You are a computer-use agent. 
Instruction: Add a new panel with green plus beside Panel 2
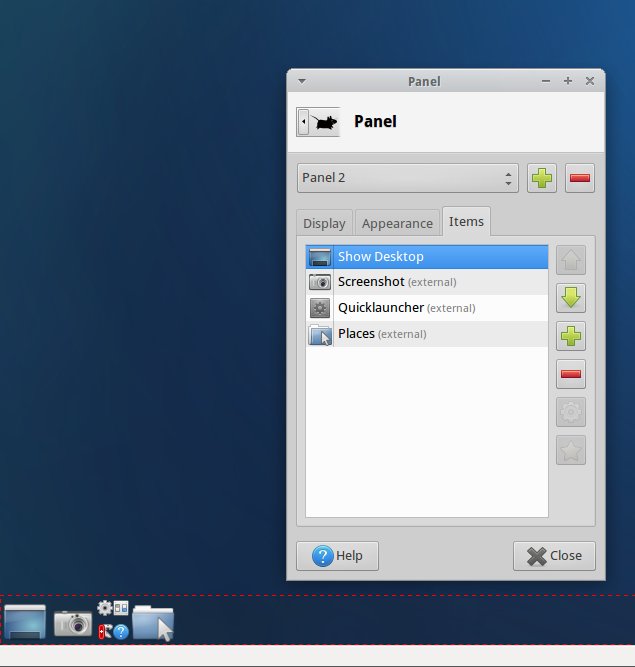(x=541, y=178)
